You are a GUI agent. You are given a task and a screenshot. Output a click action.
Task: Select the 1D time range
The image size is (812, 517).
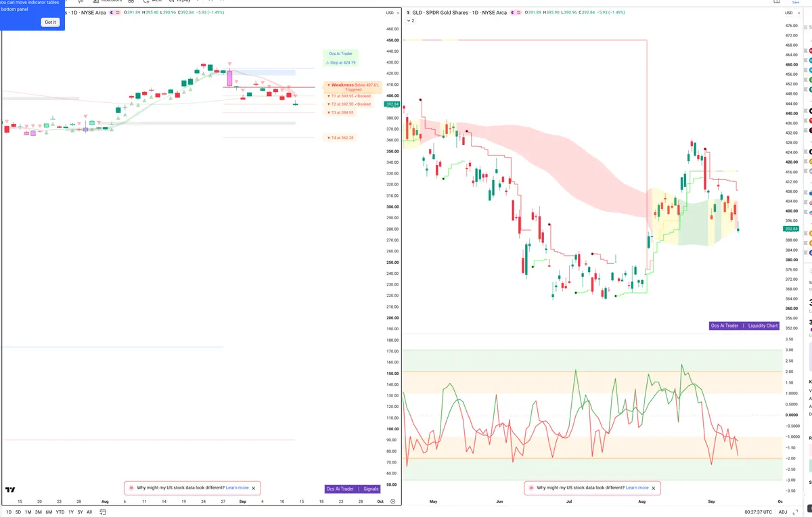[9, 512]
